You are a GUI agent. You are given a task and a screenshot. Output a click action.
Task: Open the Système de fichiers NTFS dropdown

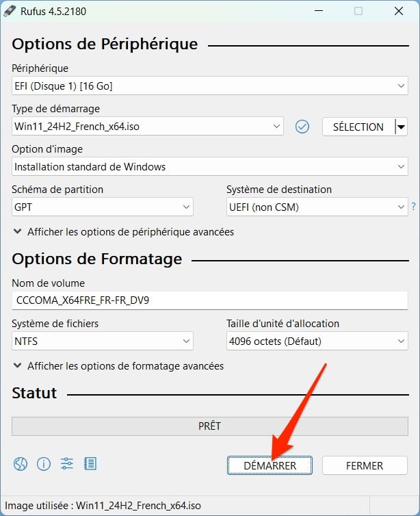click(103, 341)
